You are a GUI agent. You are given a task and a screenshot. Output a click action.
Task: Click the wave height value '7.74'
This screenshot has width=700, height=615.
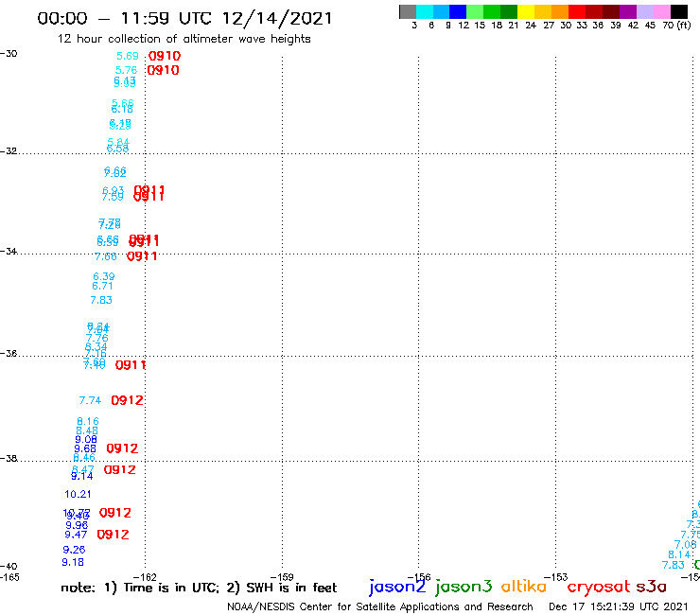pos(90,400)
